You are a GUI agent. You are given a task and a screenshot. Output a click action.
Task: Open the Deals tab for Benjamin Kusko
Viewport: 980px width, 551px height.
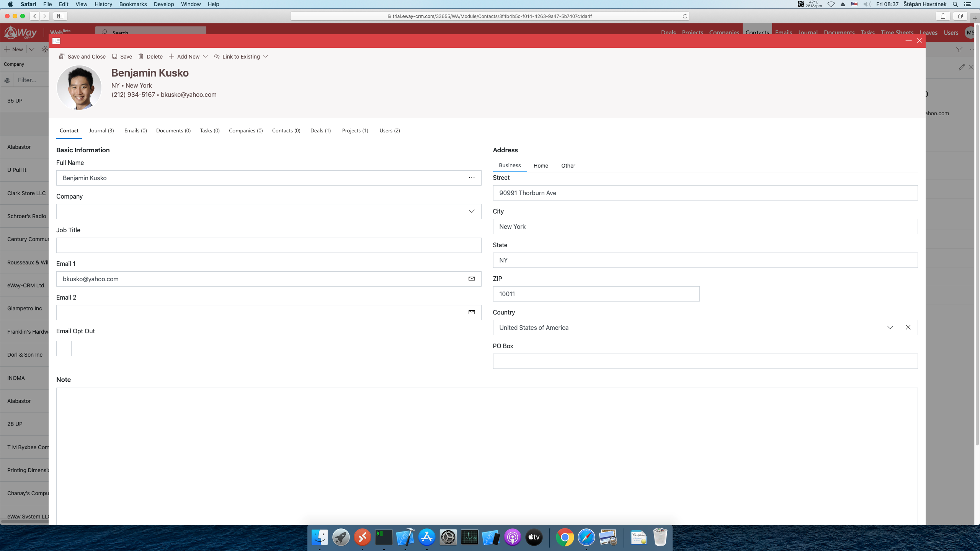pos(321,130)
